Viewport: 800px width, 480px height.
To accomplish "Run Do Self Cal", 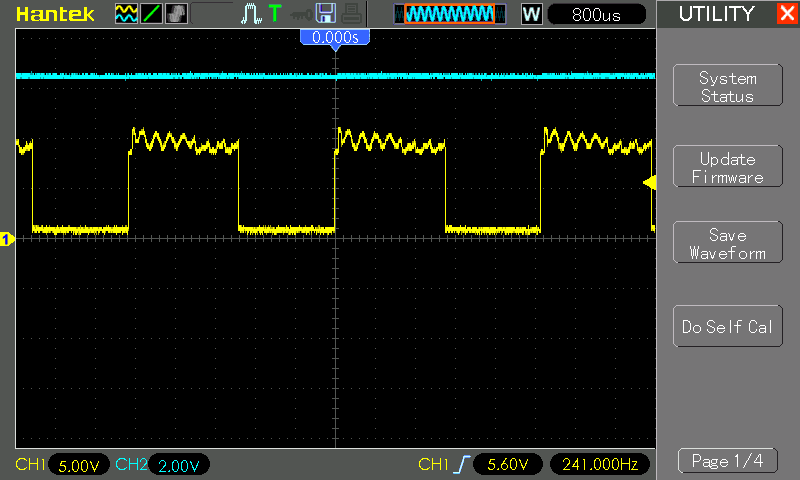I will (x=727, y=327).
